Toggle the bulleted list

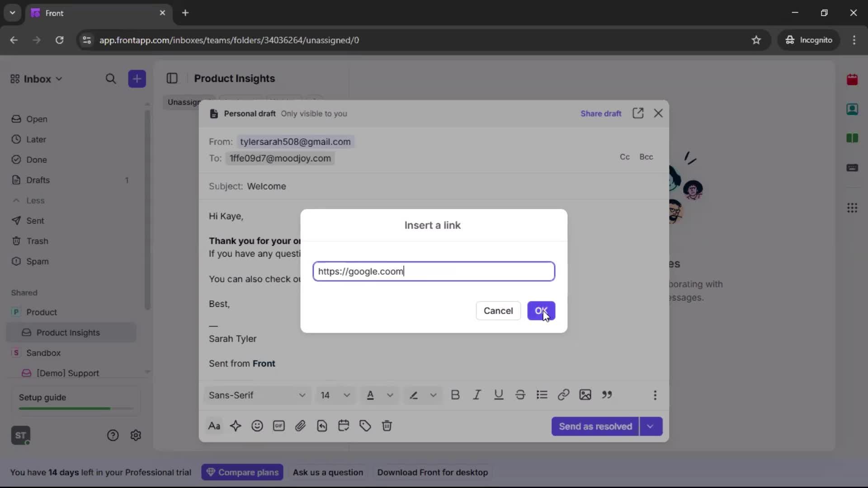pos(542,395)
